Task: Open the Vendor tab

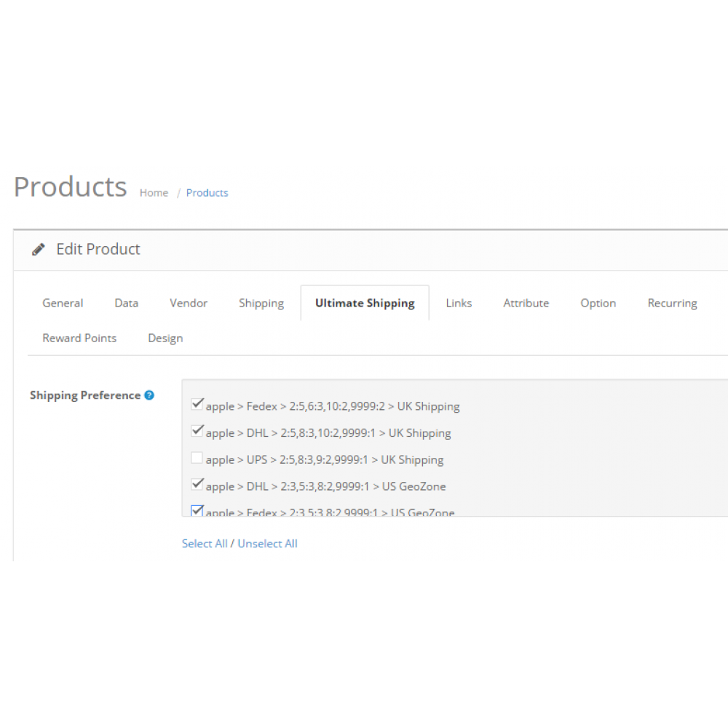Action: point(188,303)
